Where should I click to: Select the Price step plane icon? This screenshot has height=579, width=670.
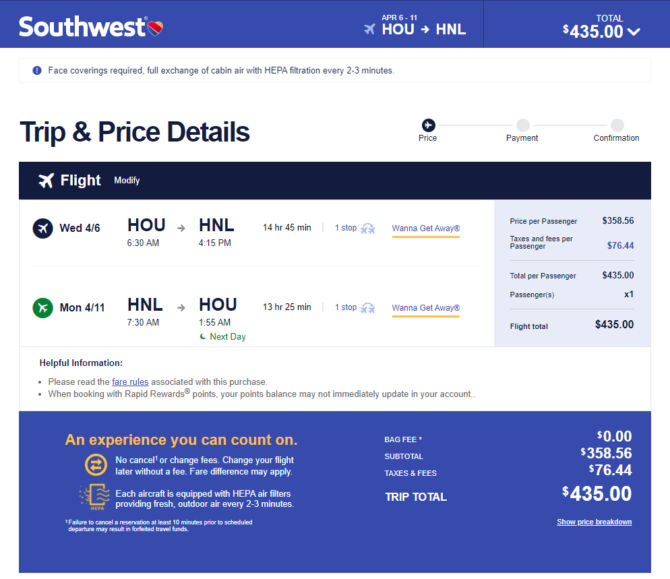click(x=428, y=125)
